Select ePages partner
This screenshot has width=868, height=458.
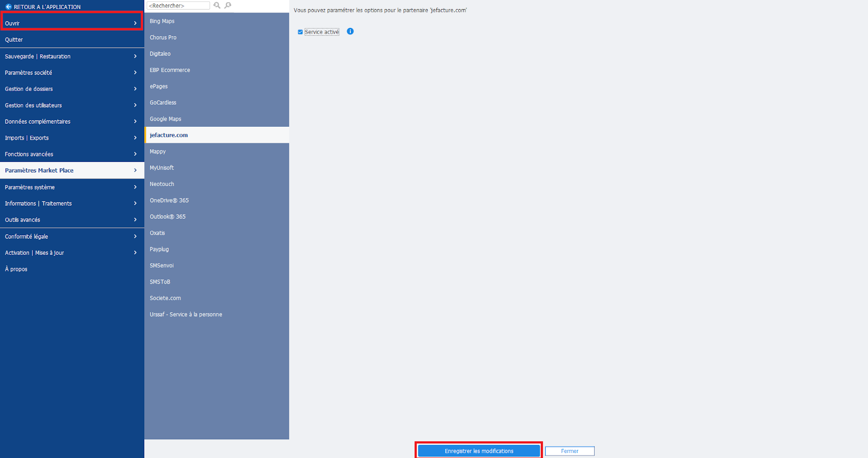(x=217, y=86)
